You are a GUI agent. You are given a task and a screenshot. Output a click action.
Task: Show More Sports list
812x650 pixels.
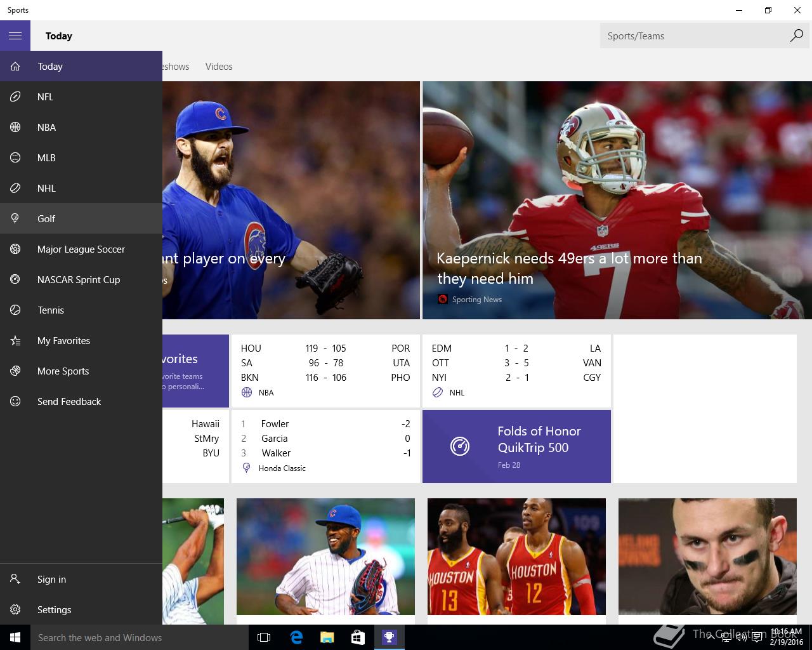[81, 371]
